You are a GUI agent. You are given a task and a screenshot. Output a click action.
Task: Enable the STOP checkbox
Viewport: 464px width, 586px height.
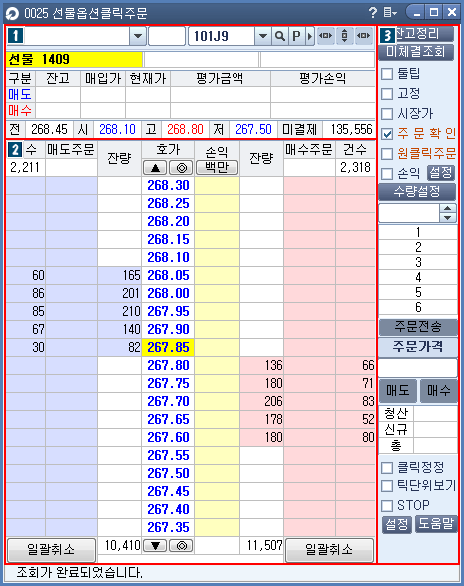click(x=387, y=506)
